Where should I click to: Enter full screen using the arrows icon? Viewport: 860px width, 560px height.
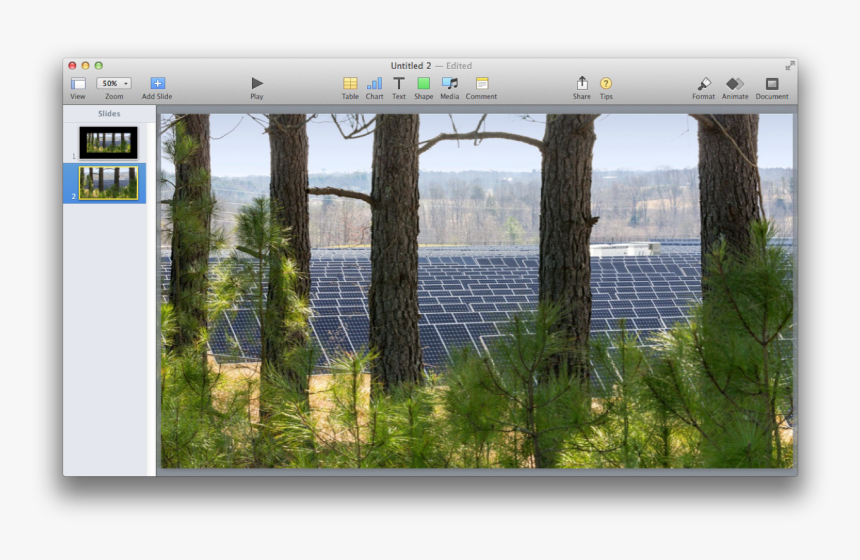pos(789,66)
